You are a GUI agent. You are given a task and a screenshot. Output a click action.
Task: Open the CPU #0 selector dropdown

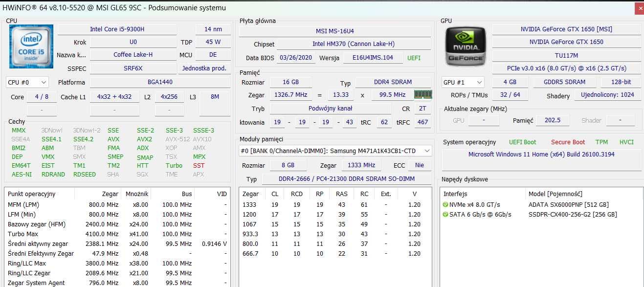pos(27,83)
